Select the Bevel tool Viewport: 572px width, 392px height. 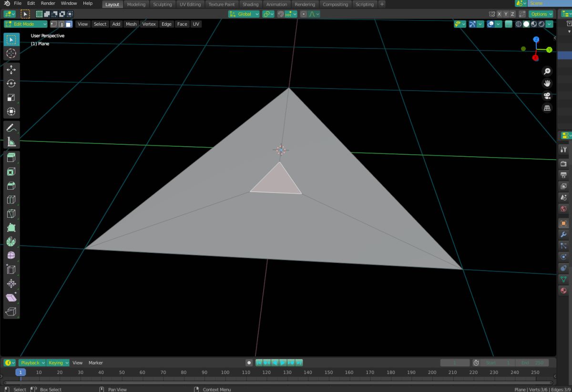click(x=11, y=186)
